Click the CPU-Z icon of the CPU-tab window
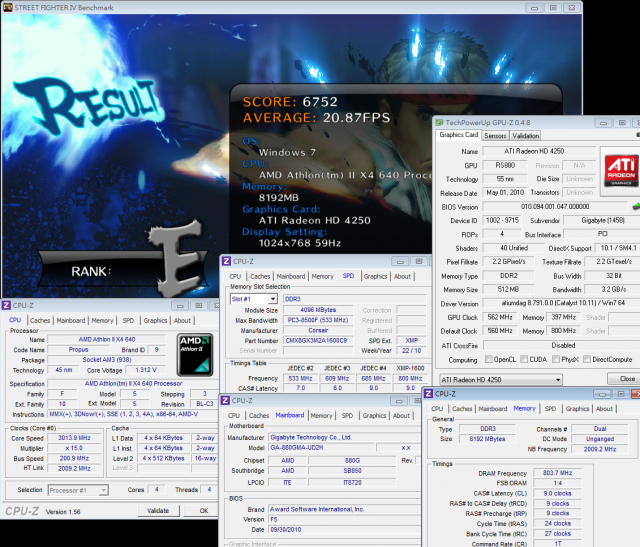 [6, 305]
